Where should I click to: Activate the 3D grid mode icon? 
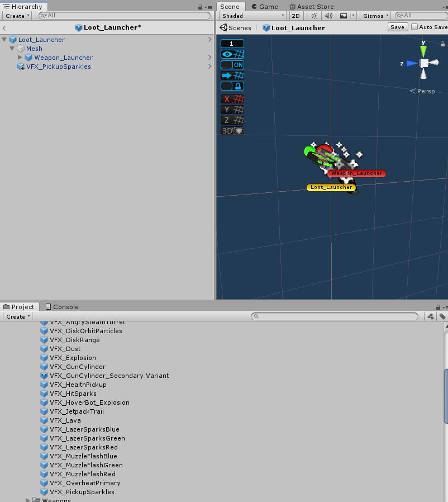[x=232, y=130]
